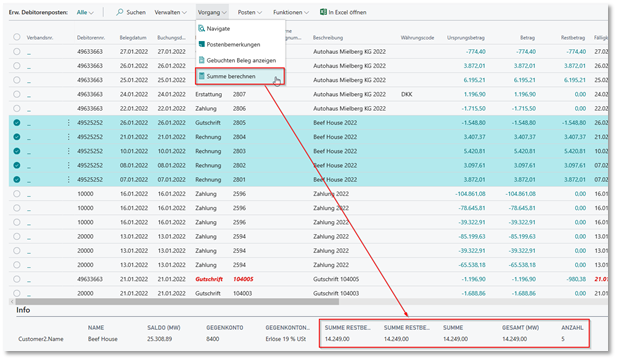This screenshot has height=360, width=617.
Task: Click the Summe berechnen calculator icon
Action: pos(201,76)
